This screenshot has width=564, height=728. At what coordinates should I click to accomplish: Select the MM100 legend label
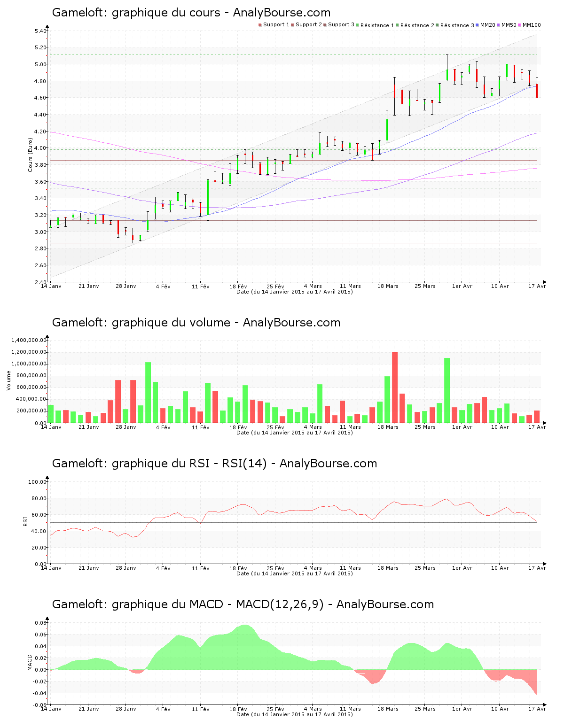tap(532, 25)
